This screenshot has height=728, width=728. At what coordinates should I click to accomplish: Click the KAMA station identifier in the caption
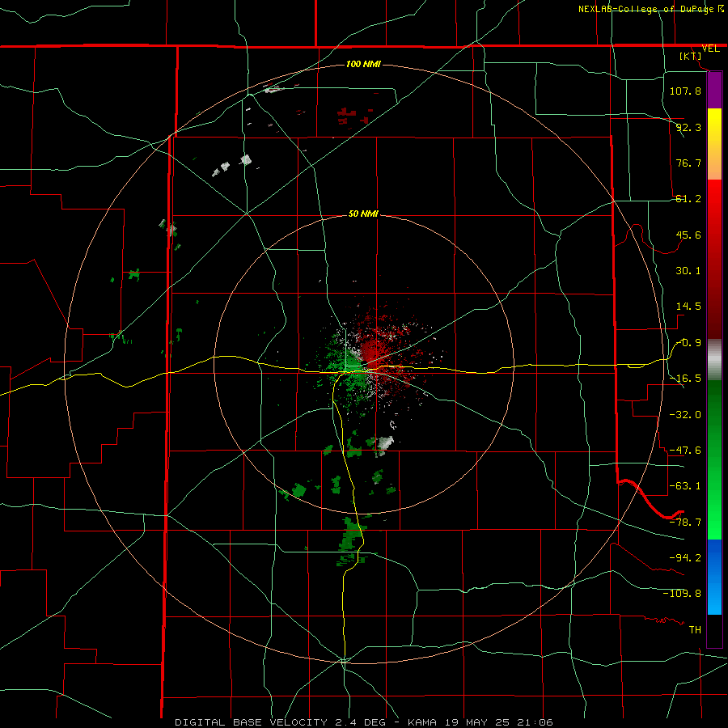coord(422,722)
